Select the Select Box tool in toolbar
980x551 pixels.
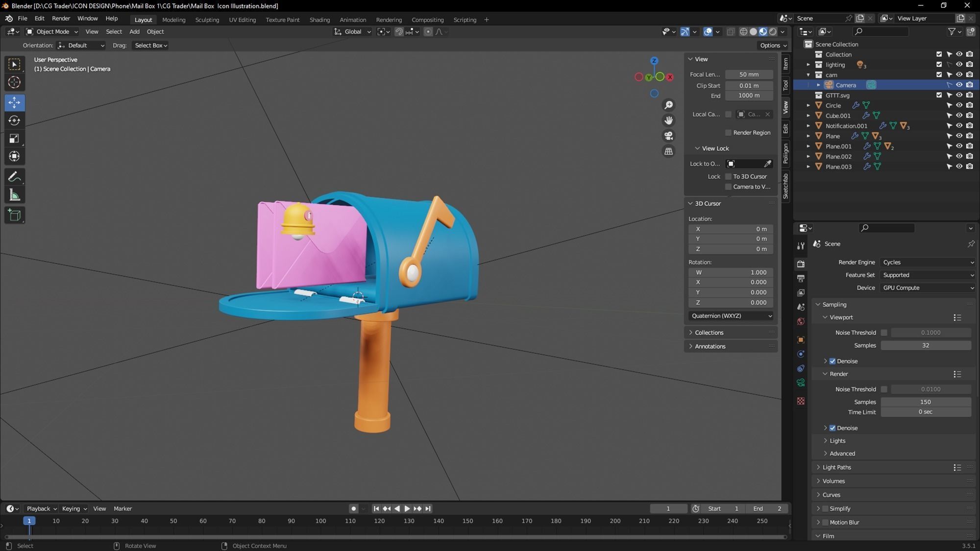[x=14, y=64]
